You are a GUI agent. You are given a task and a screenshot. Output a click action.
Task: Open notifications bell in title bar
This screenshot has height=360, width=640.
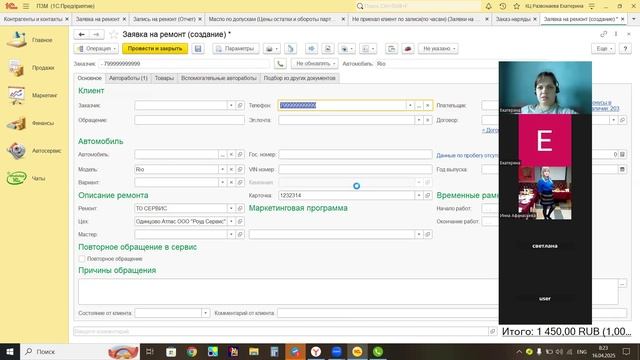(489, 6)
